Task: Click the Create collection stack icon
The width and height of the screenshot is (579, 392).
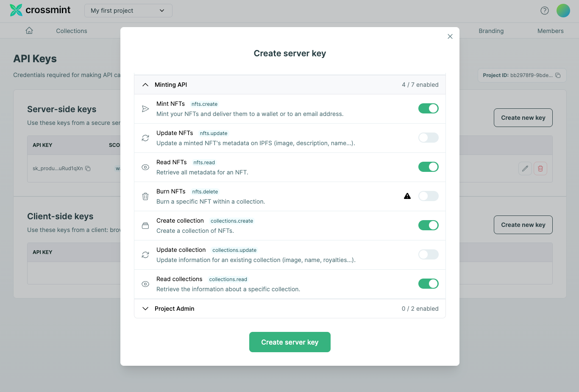Action: [145, 226]
